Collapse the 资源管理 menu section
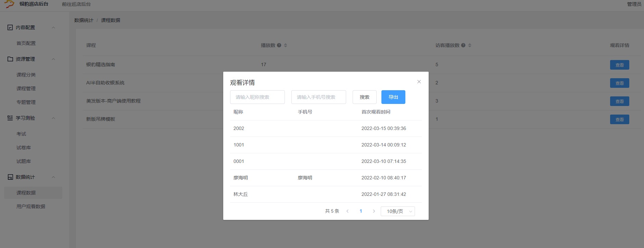This screenshot has height=248, width=644. tap(53, 59)
